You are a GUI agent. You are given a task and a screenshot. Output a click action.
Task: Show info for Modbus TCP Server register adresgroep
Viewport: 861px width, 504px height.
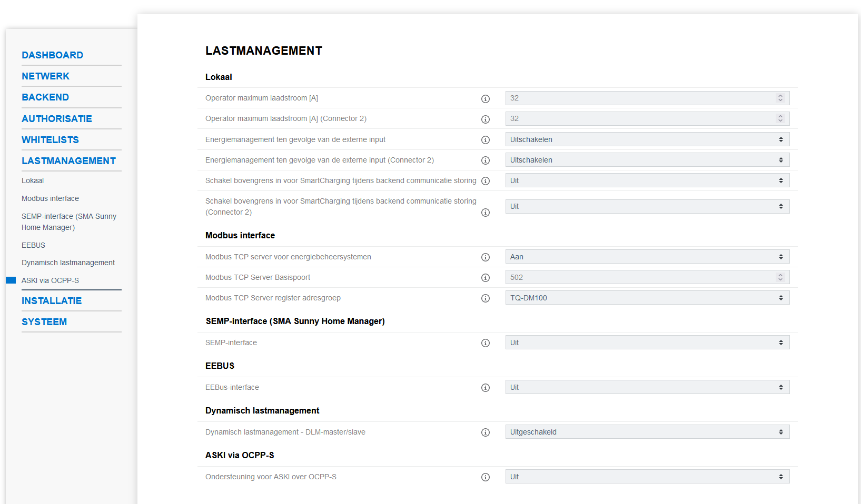pyautogui.click(x=486, y=298)
